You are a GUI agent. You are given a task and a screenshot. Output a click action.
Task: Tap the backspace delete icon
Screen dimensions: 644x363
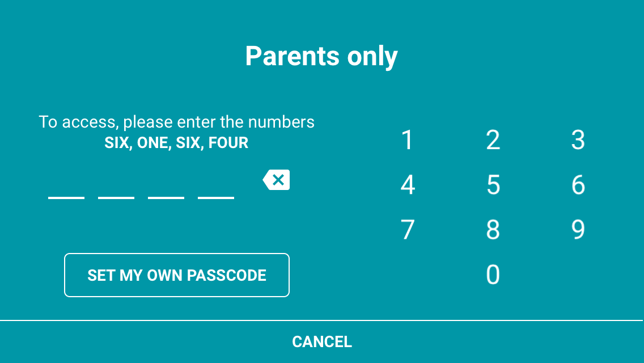[276, 180]
